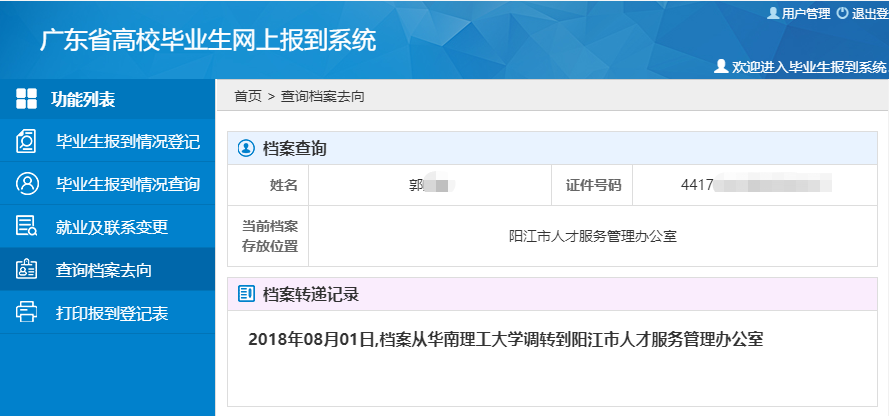Click the 档案查询 section header icon

click(x=245, y=149)
